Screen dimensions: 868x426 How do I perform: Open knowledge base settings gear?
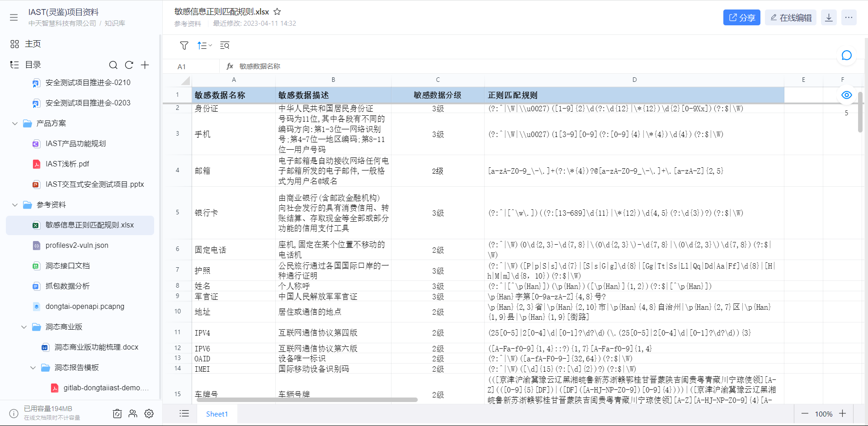pyautogui.click(x=149, y=413)
